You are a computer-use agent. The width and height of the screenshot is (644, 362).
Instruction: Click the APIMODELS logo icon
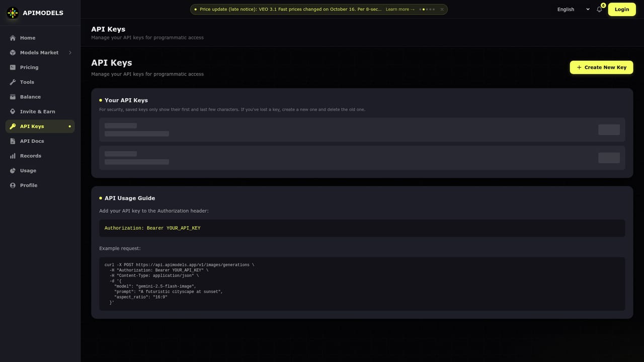coord(13,13)
